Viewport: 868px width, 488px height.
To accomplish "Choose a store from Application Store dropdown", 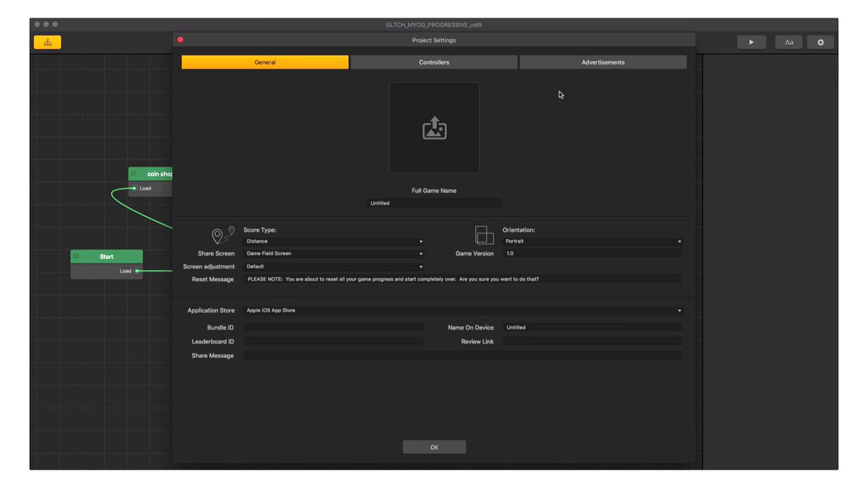I will click(x=462, y=310).
